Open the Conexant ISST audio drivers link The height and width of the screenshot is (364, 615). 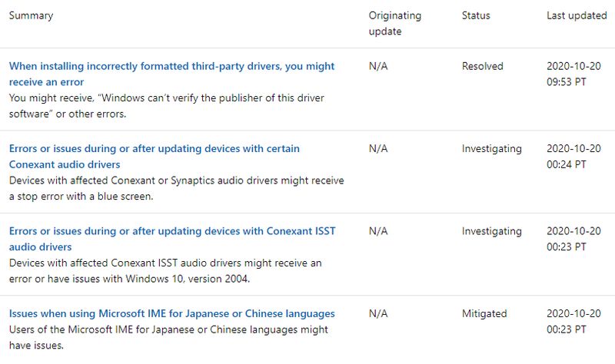(x=172, y=239)
